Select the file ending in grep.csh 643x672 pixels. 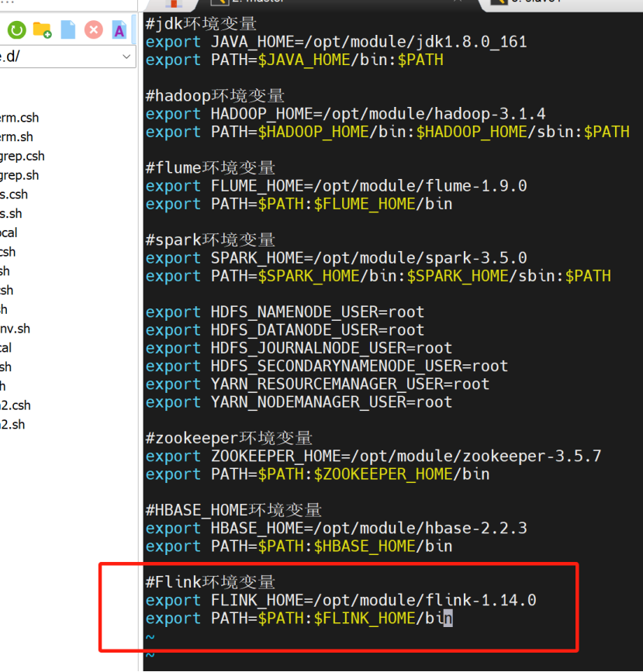[22, 157]
